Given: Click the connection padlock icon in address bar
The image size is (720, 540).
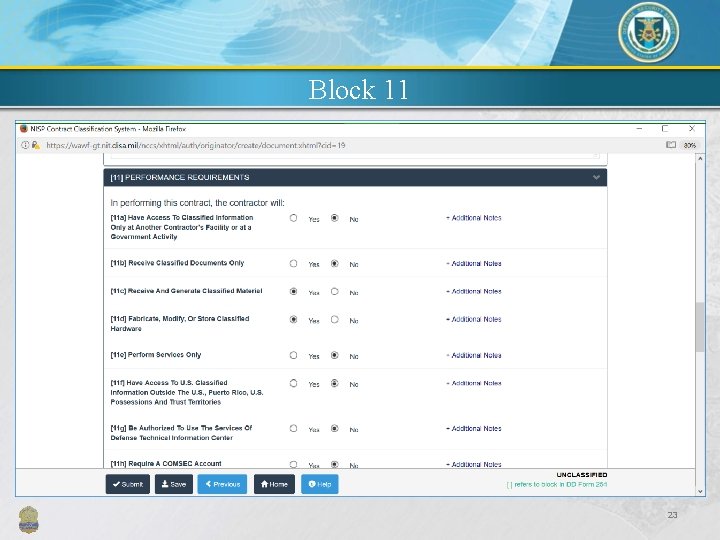Looking at the screenshot, I should point(35,145).
